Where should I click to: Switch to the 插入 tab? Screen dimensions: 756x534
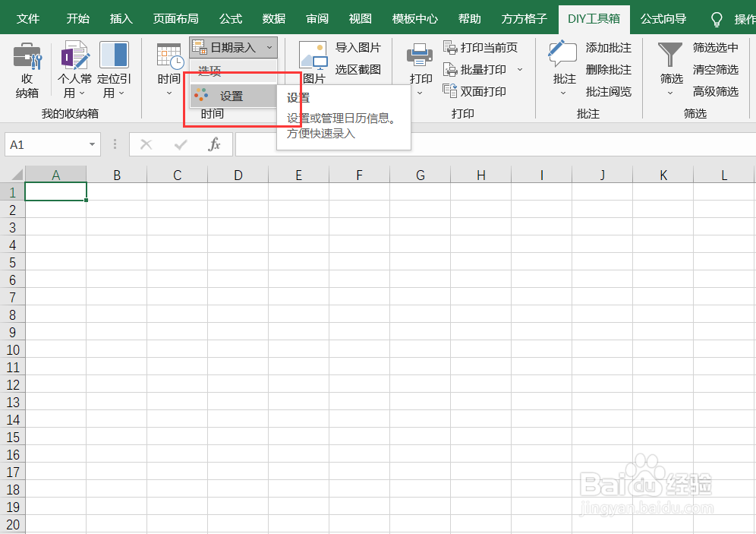coord(121,19)
